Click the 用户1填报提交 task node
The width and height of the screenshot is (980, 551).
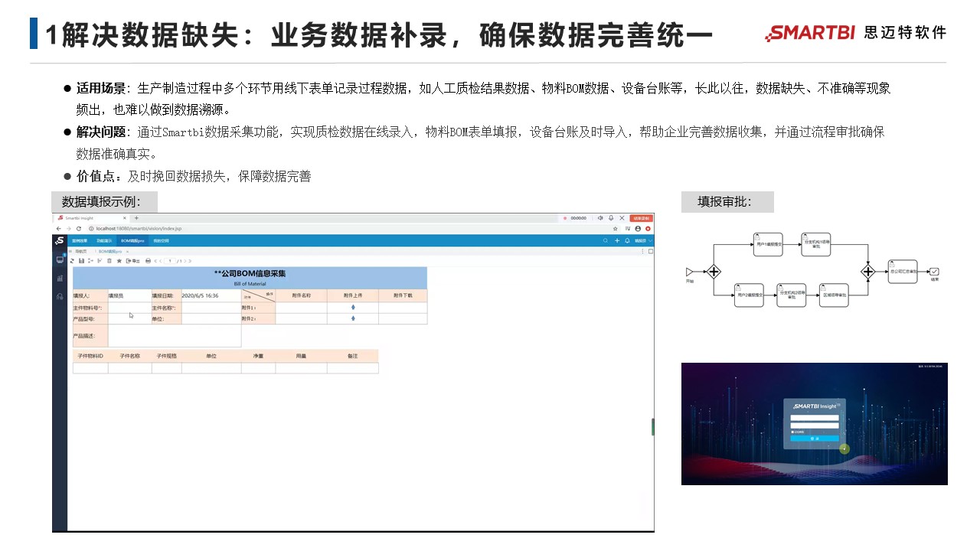click(768, 244)
